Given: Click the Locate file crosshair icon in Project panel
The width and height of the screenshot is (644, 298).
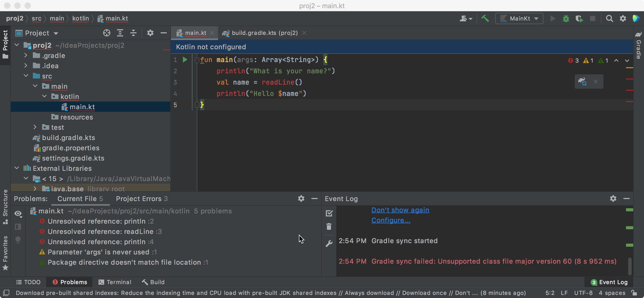Looking at the screenshot, I should pyautogui.click(x=106, y=33).
